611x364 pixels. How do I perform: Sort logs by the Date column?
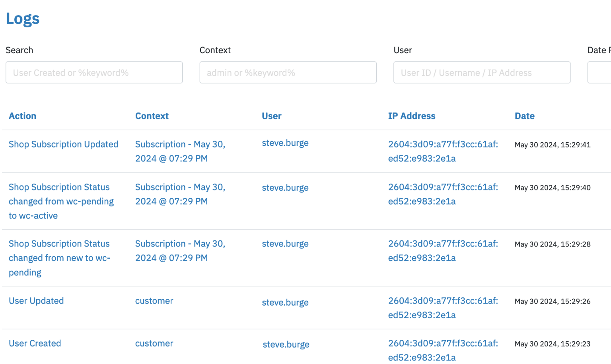point(524,116)
